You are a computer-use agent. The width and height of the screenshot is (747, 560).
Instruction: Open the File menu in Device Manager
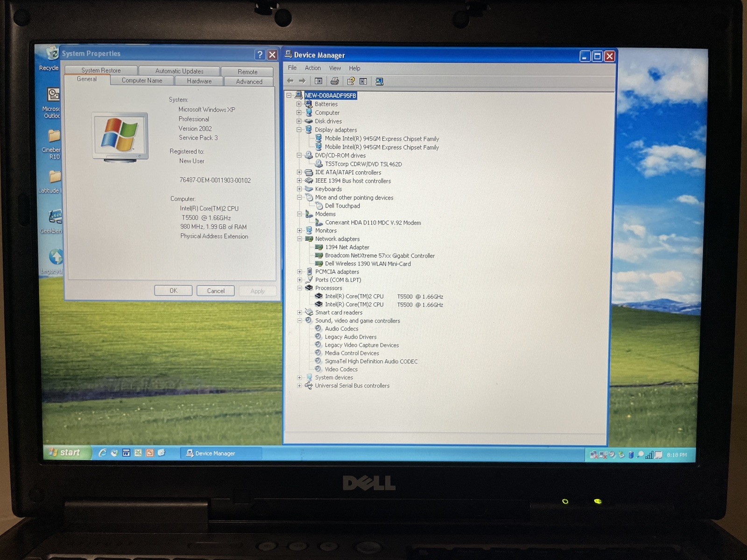292,68
